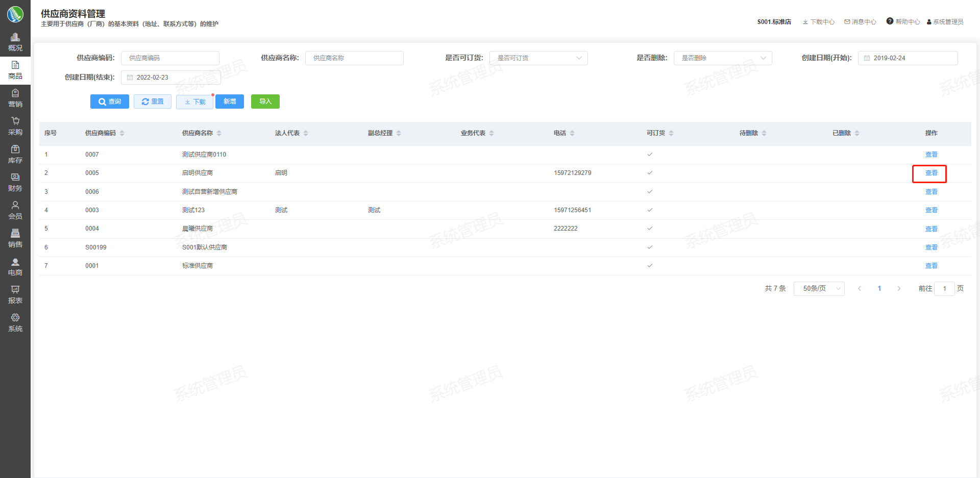The height and width of the screenshot is (478, 980).
Task: Open 消息中心 message center
Action: [861, 22]
